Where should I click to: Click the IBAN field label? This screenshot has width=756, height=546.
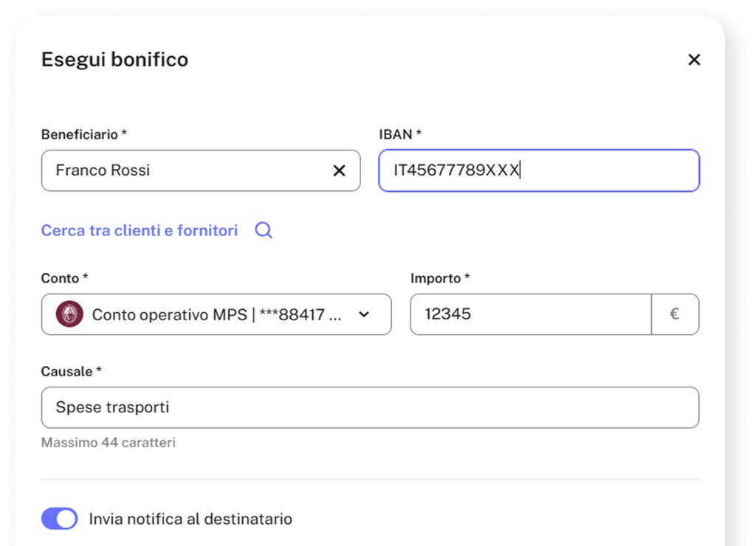400,134
